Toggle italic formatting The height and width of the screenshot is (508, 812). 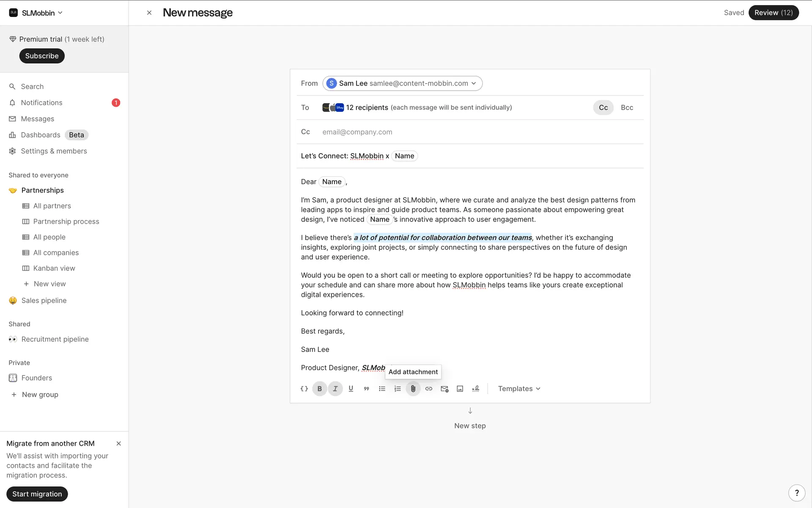(x=335, y=389)
